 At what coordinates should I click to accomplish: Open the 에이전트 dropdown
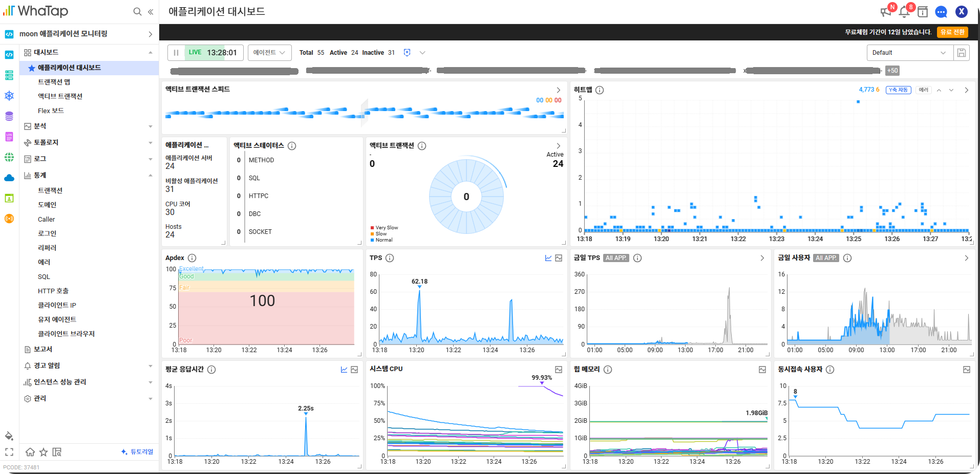[270, 53]
